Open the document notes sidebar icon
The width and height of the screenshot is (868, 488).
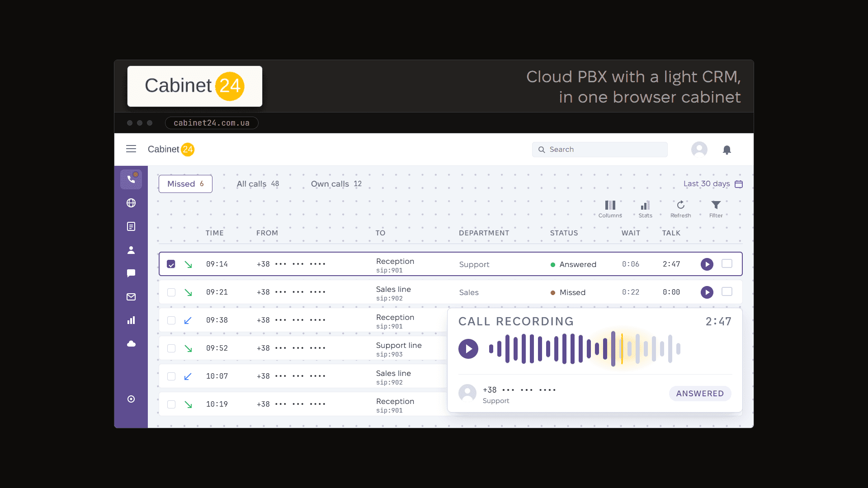coord(131,226)
